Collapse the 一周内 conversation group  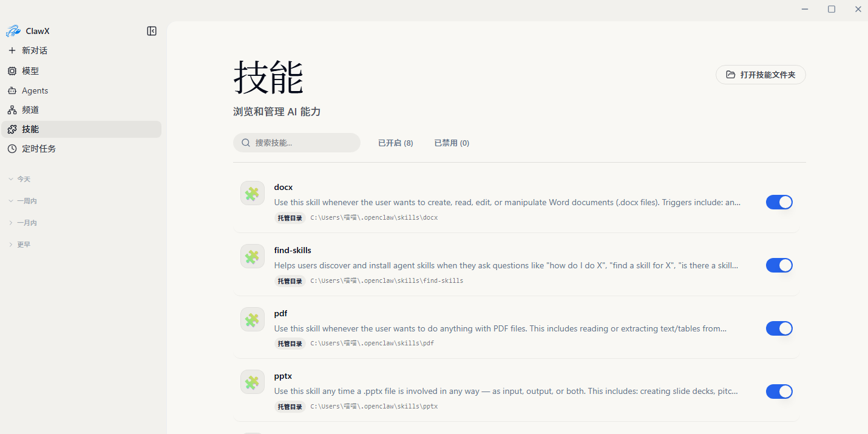(22, 201)
